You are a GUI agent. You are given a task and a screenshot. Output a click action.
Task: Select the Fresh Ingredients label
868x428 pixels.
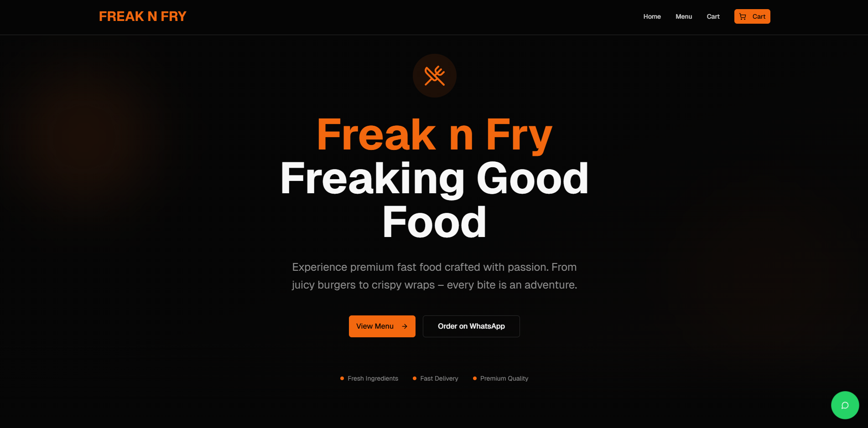pyautogui.click(x=373, y=378)
